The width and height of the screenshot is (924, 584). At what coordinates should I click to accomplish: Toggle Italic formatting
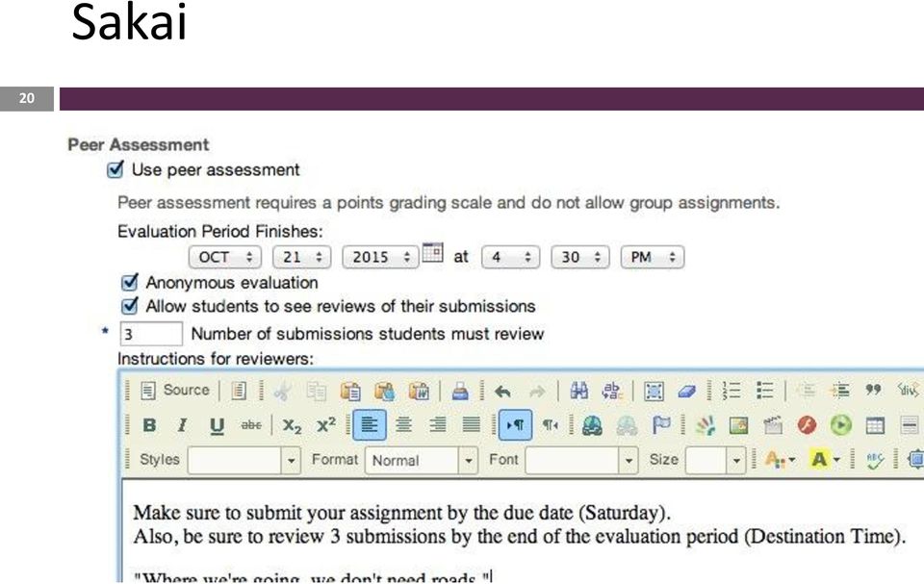tap(183, 425)
